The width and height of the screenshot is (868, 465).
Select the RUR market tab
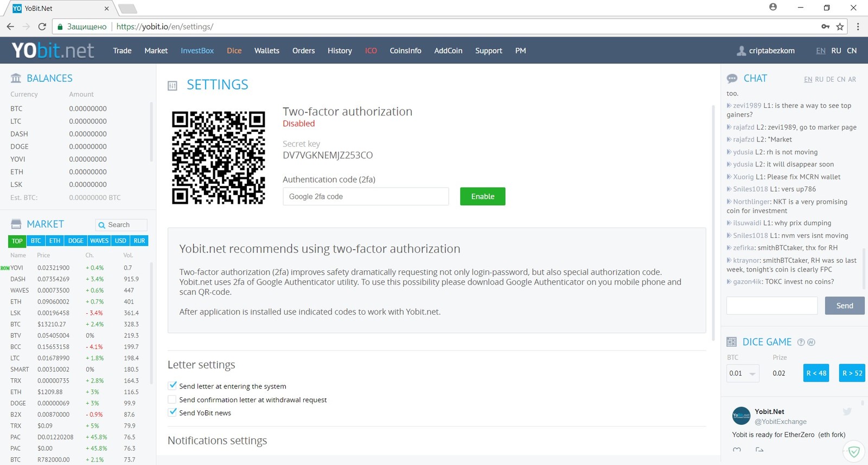[139, 241]
